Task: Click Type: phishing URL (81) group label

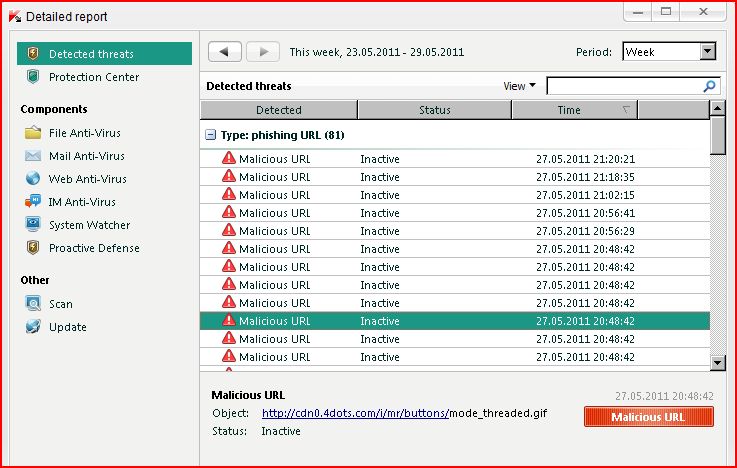Action: (282, 135)
